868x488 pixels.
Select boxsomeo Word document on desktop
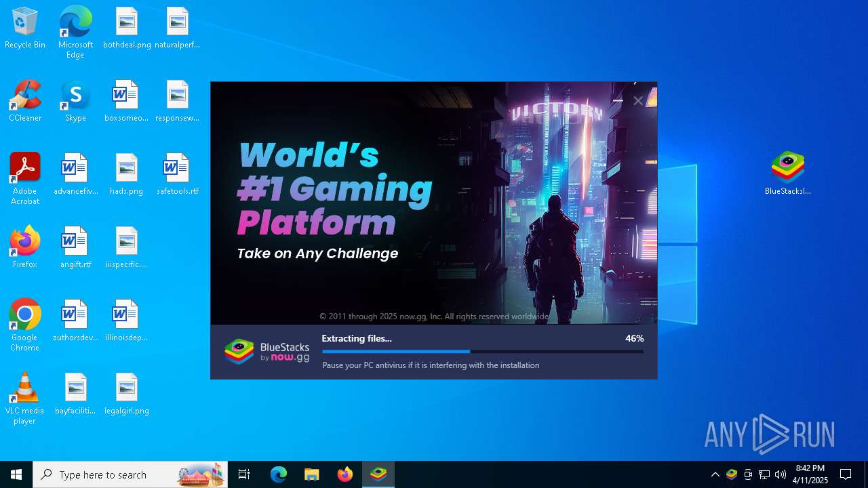pyautogui.click(x=126, y=102)
